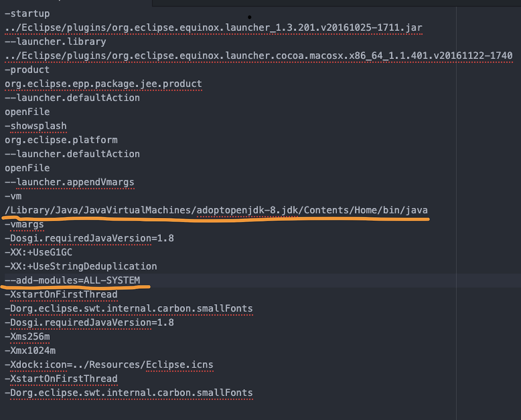The width and height of the screenshot is (521, 420).
Task: Select the -Dosgi.requiredJavaVersion=1.8 text
Action: tap(89, 238)
